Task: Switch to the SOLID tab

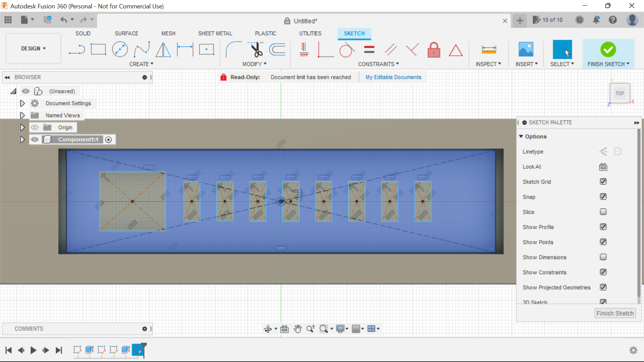Action: click(83, 33)
